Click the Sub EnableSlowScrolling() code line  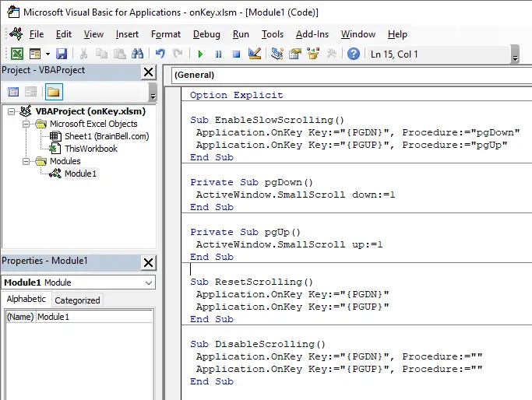[x=267, y=120]
